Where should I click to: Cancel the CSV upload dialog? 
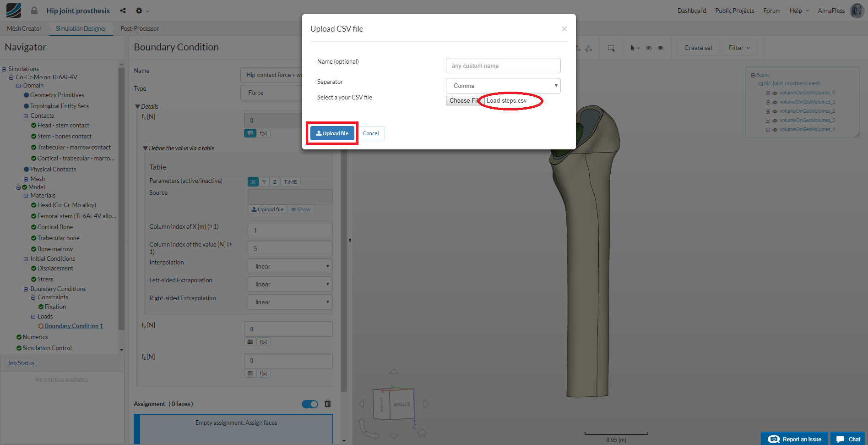pos(371,133)
